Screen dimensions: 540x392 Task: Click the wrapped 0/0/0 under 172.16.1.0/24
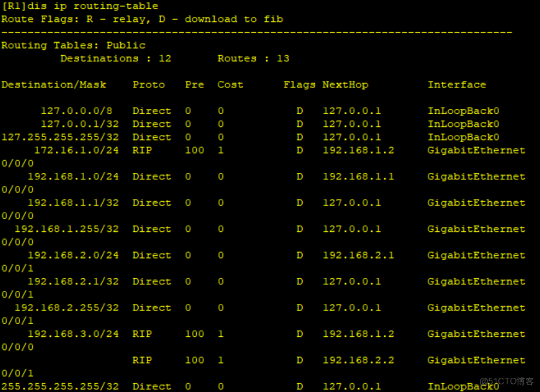[17, 163]
